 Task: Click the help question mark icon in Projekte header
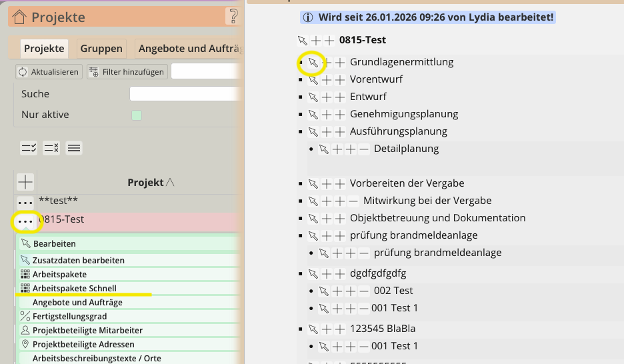click(x=233, y=17)
